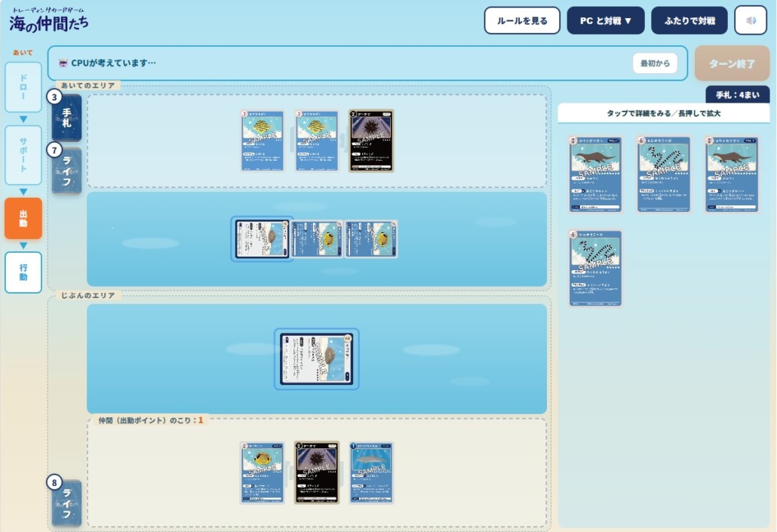Click your own ライフ pile with 8

click(x=66, y=503)
